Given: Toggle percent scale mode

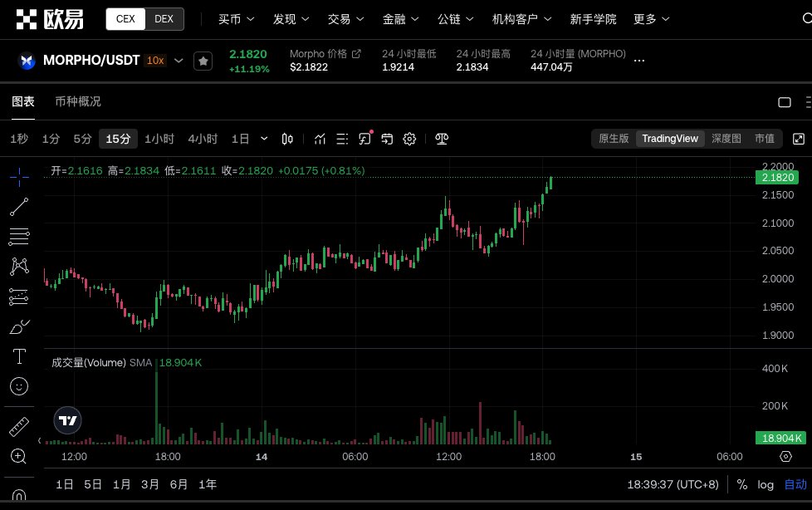Looking at the screenshot, I should 742,484.
